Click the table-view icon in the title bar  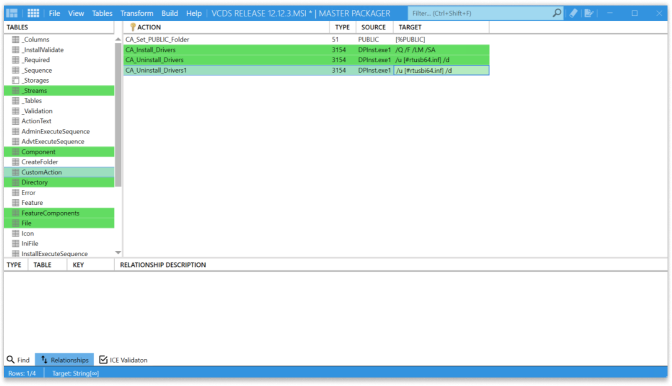[12, 13]
